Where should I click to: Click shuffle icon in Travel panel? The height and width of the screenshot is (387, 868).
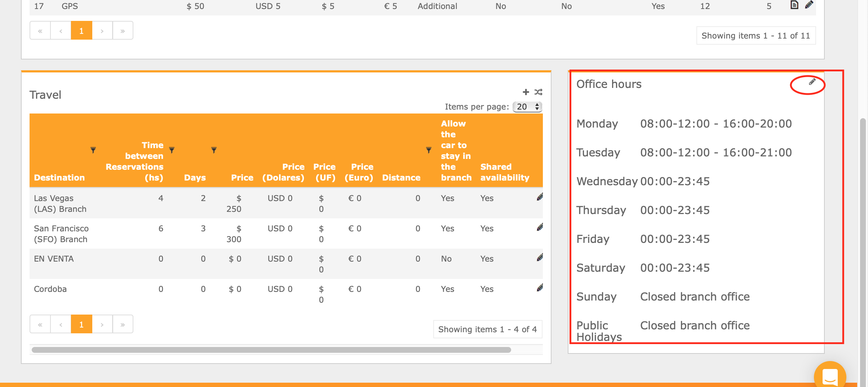point(538,92)
